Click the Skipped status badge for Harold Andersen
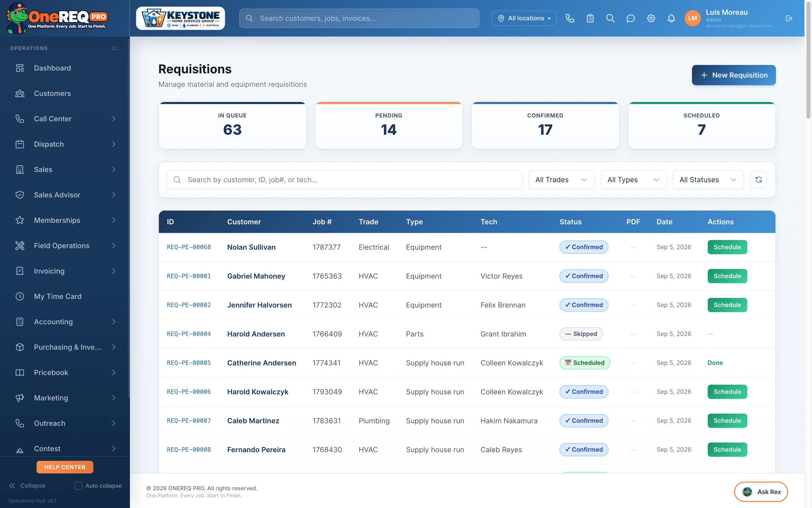 pos(581,333)
